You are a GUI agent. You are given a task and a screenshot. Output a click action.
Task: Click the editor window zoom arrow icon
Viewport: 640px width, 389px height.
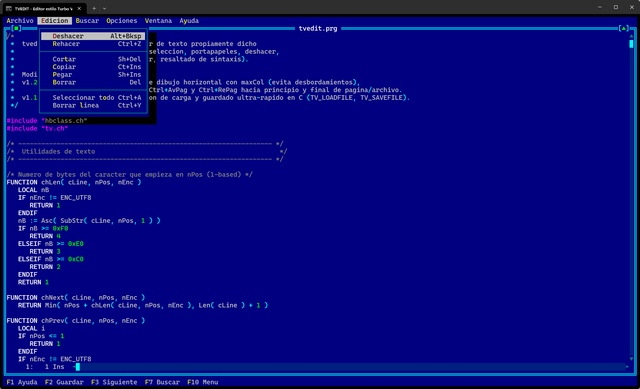[623, 29]
